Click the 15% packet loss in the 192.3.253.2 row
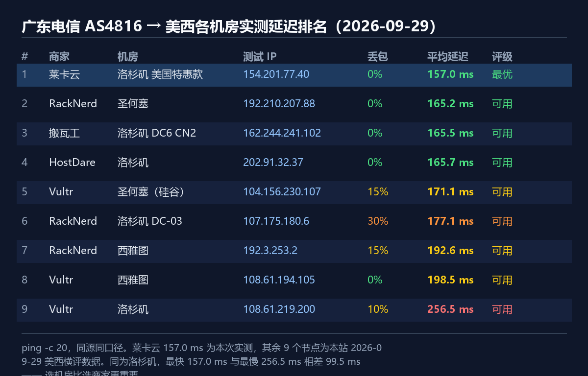The image size is (588, 376). [378, 251]
